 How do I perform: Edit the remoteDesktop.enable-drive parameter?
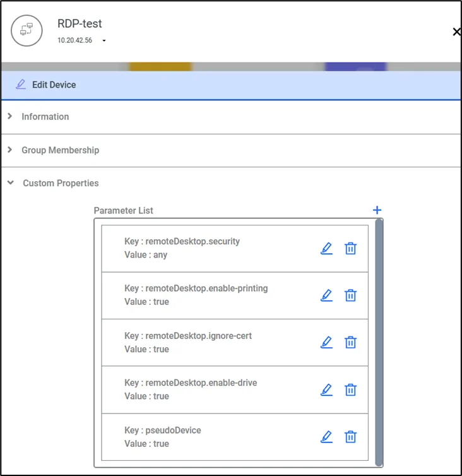point(326,390)
